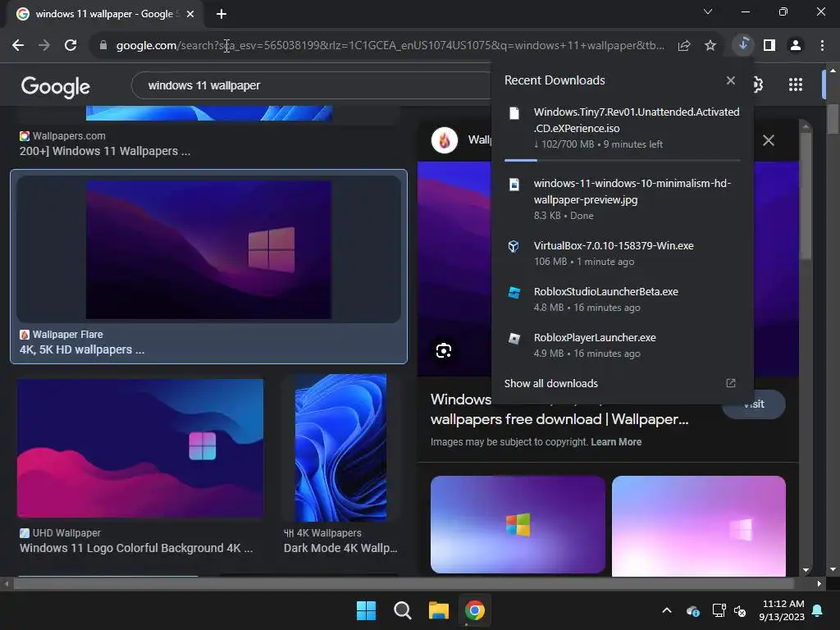Viewport: 840px width, 630px height.
Task: Click the ISO download progress bar
Action: (623, 160)
